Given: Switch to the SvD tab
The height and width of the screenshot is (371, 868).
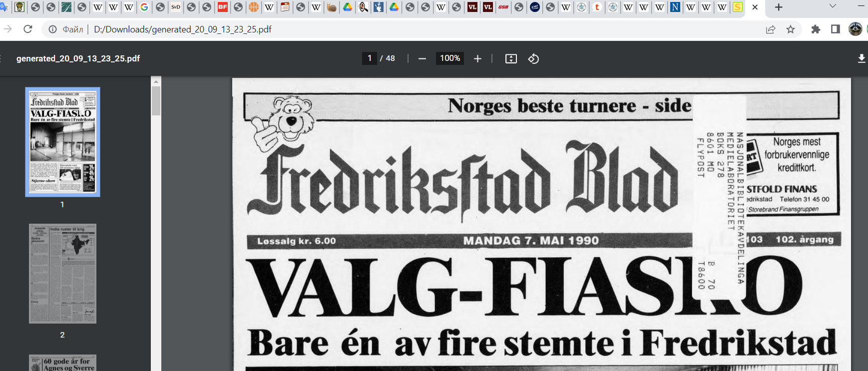Looking at the screenshot, I should coord(175,7).
